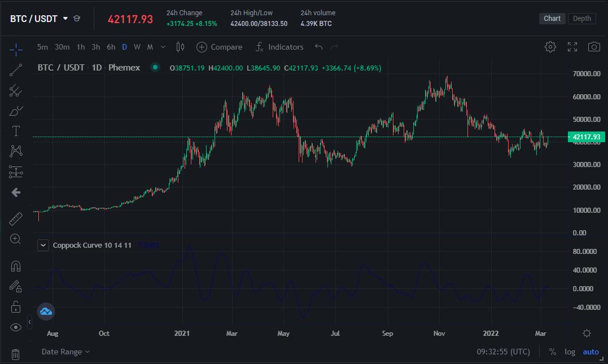Select the measure ruler tool

pyautogui.click(x=16, y=218)
